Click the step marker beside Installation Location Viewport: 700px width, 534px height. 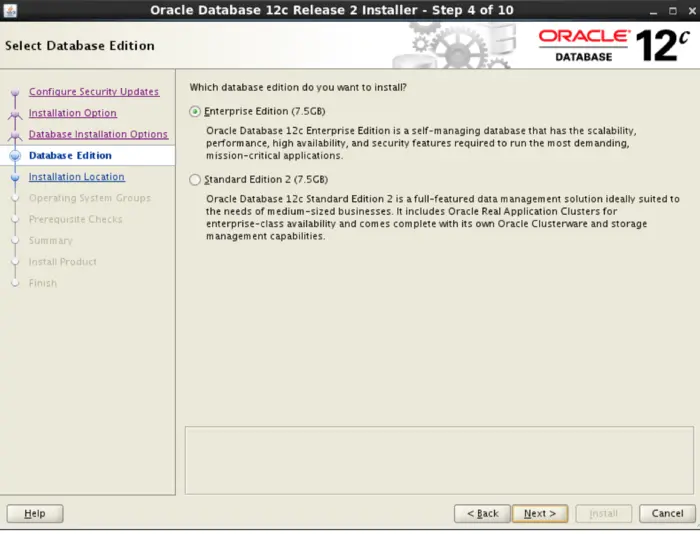pos(15,177)
